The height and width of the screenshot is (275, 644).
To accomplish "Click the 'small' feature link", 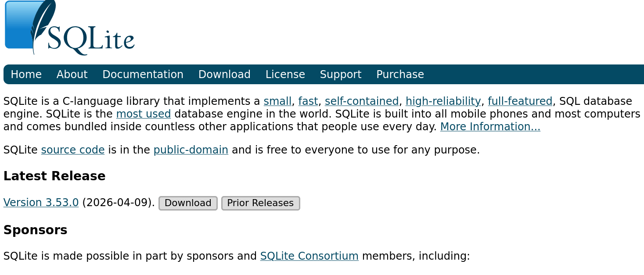I will [277, 101].
